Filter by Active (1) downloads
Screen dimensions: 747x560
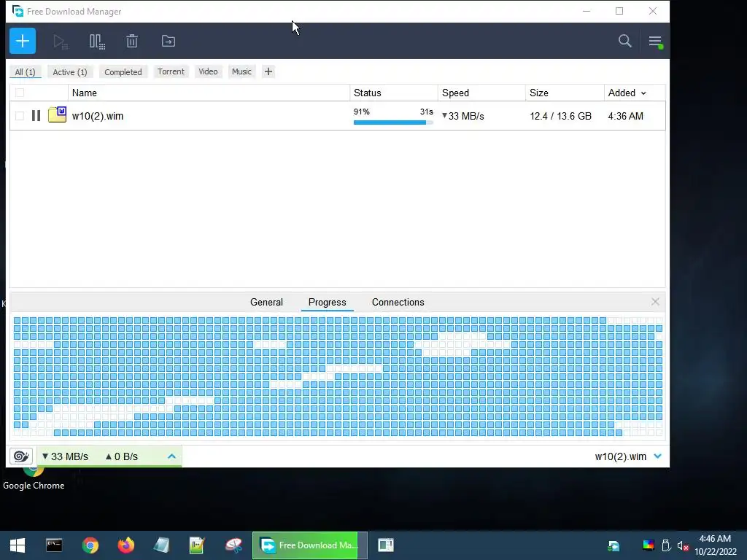click(70, 72)
